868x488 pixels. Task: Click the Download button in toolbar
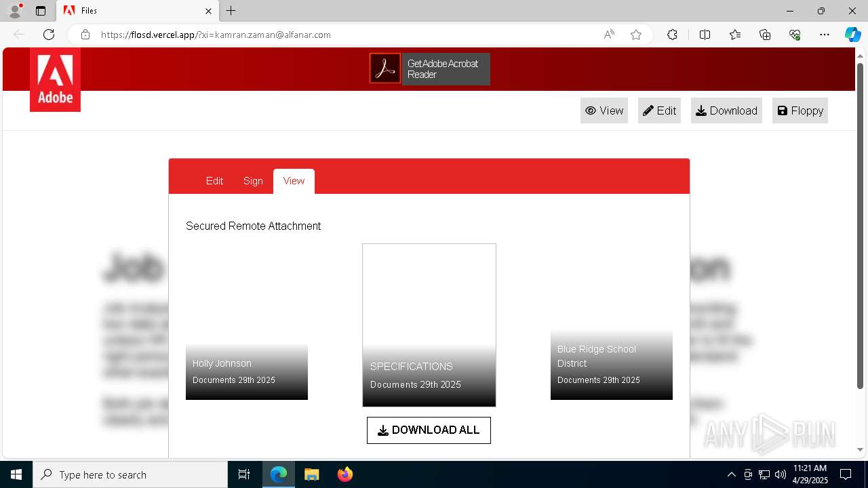click(726, 110)
